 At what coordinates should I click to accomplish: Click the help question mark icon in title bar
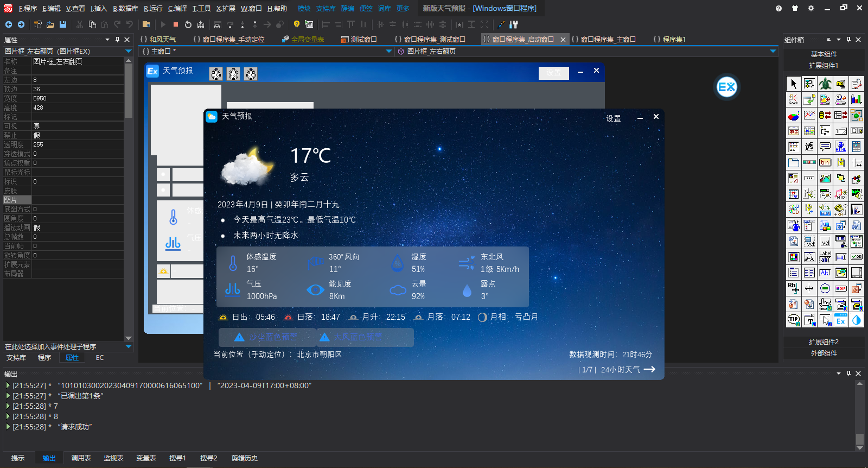(x=778, y=8)
